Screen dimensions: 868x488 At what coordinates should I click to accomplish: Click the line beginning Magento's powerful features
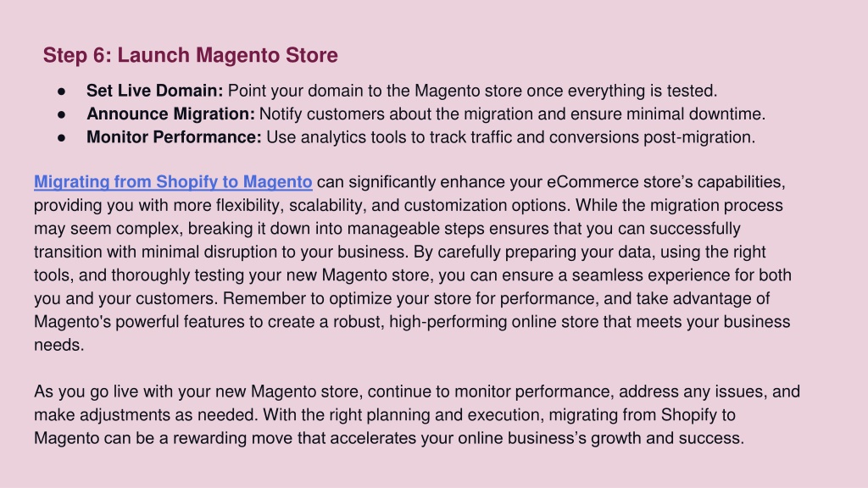click(x=412, y=321)
